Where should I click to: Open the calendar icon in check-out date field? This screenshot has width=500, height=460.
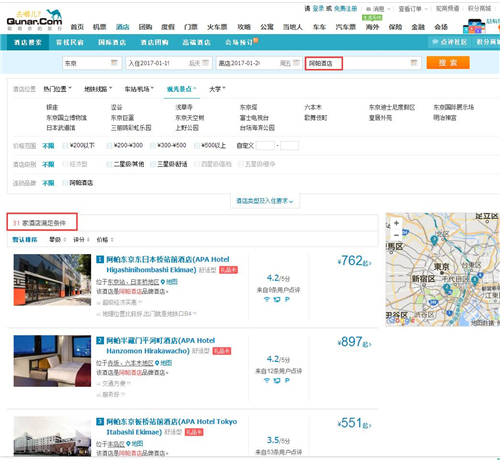pos(297,63)
